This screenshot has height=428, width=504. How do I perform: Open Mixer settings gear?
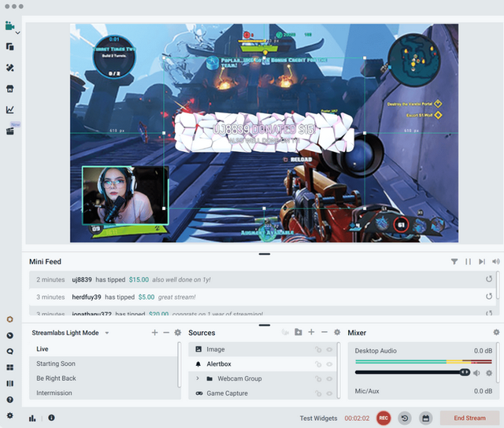click(496, 333)
